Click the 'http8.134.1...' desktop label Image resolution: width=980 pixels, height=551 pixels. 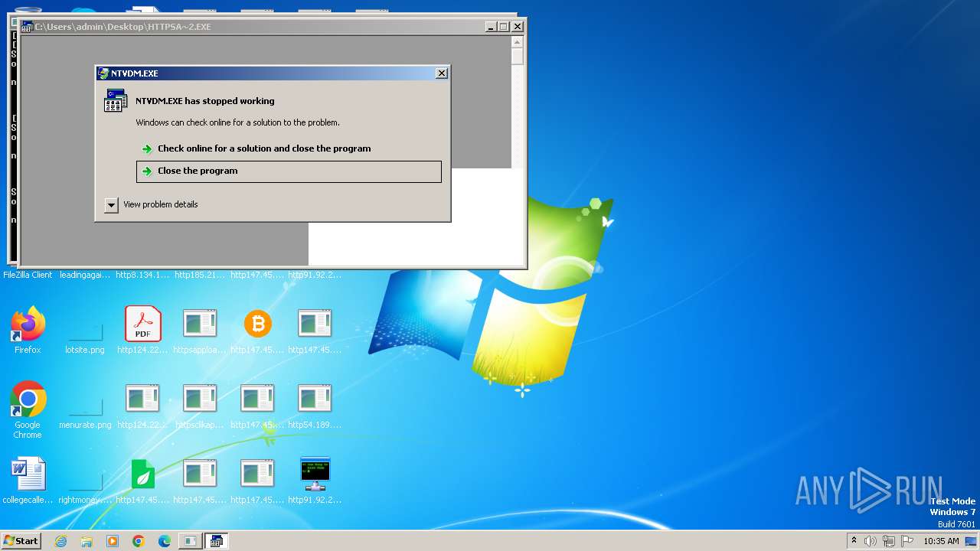pos(142,275)
